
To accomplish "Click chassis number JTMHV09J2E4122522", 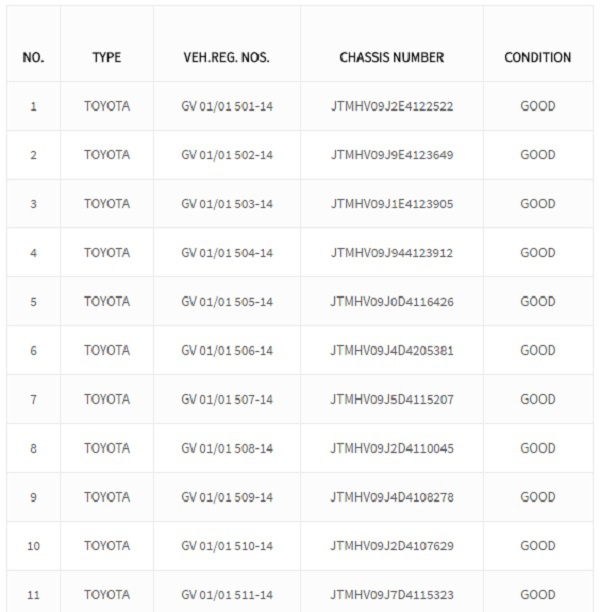I will click(x=392, y=106).
